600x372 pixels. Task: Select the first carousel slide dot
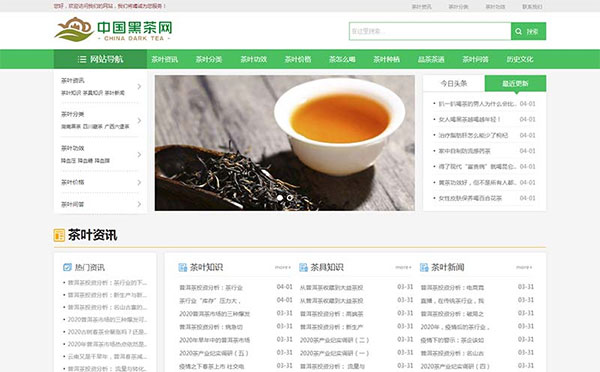tap(280, 197)
